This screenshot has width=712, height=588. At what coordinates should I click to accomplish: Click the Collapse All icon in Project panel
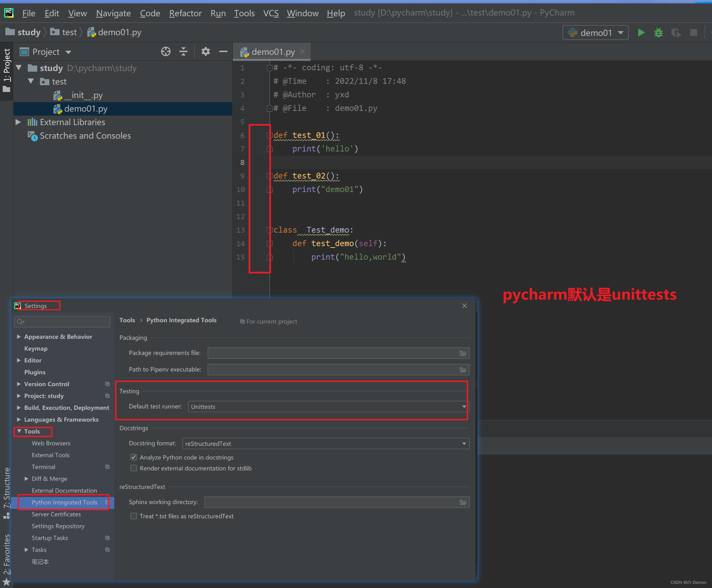coord(183,51)
